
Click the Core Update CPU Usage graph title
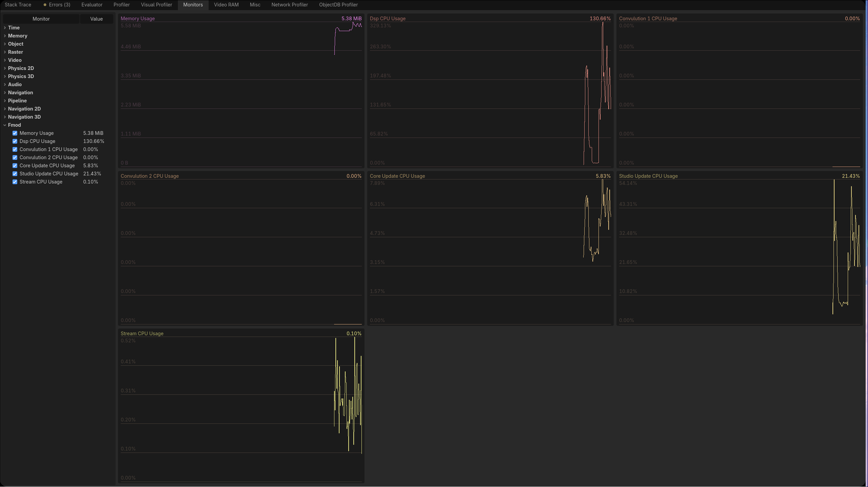click(x=397, y=176)
